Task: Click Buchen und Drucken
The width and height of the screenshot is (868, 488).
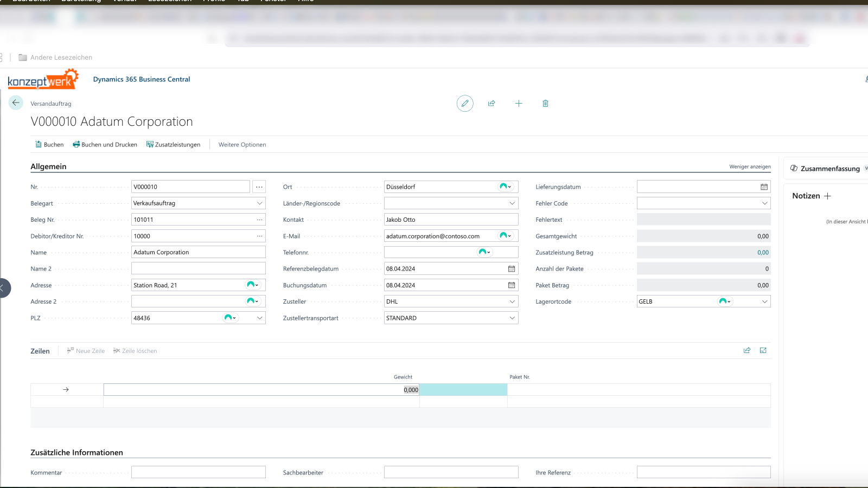Action: [x=105, y=145]
